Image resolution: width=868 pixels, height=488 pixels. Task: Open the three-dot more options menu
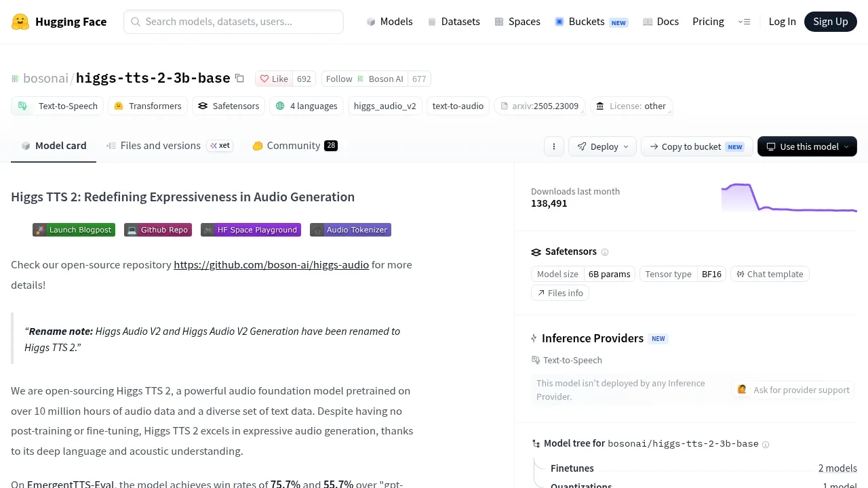(554, 146)
